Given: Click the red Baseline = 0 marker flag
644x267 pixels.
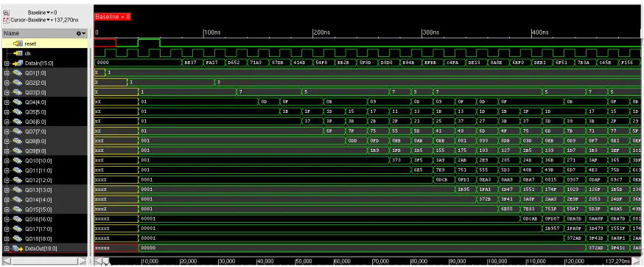Looking at the screenshot, I should [x=113, y=17].
